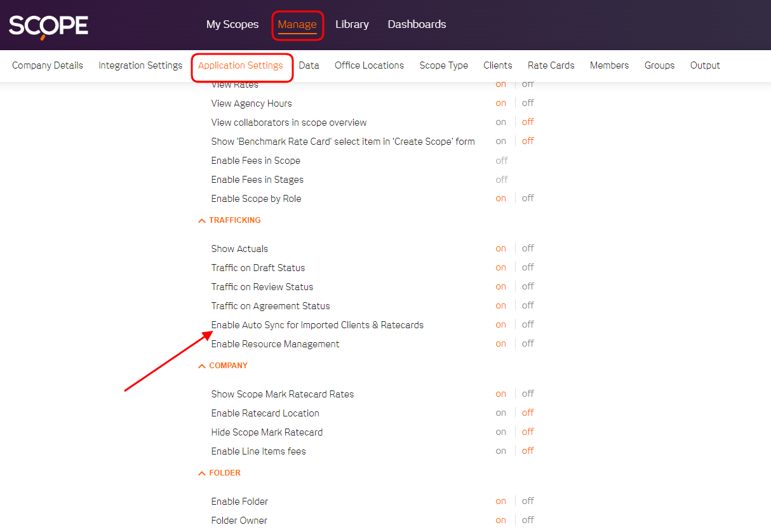
Task: Turn on Enable Ratecard Location
Action: [x=501, y=413]
